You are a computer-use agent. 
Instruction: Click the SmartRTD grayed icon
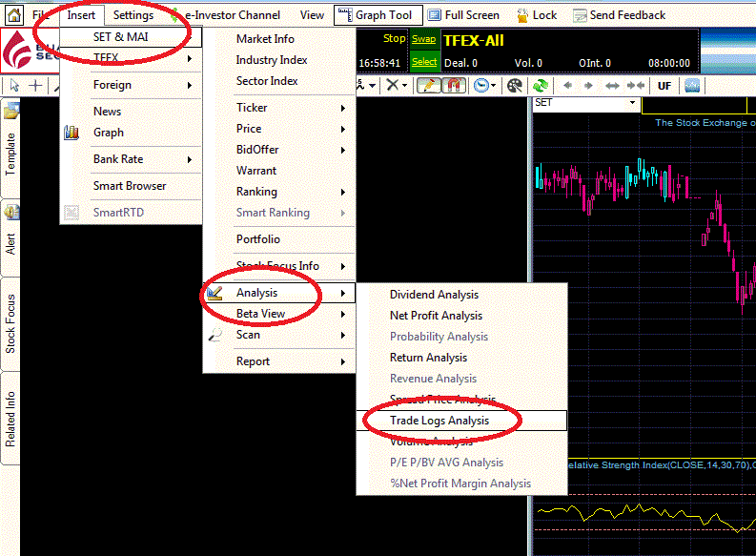click(x=72, y=213)
